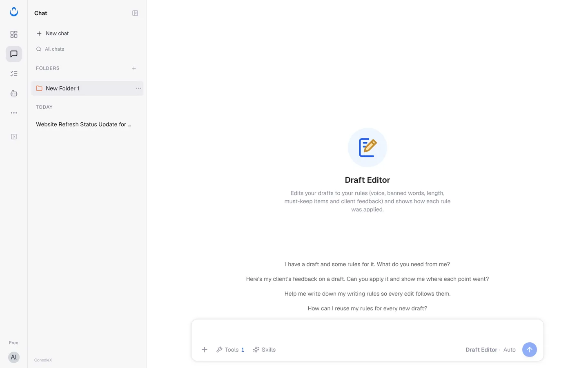Viewport: 588px width, 368px height.
Task: Select prompt 'How can I reuse my rules'
Action: 367,308
